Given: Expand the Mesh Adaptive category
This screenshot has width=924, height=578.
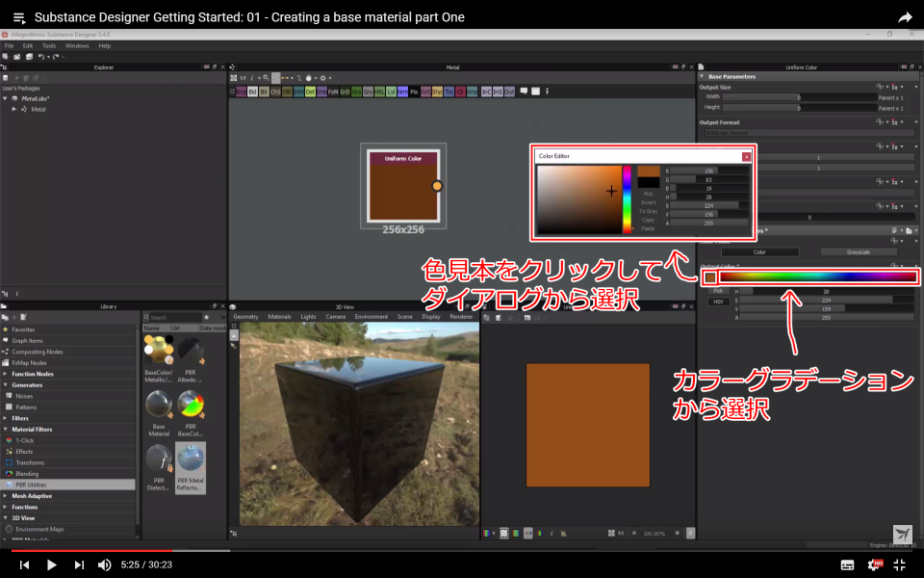Looking at the screenshot, I should point(6,496).
